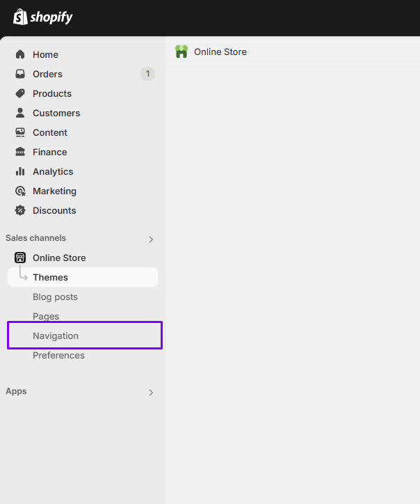Select Themes under Online Store
The image size is (420, 504).
[83, 277]
